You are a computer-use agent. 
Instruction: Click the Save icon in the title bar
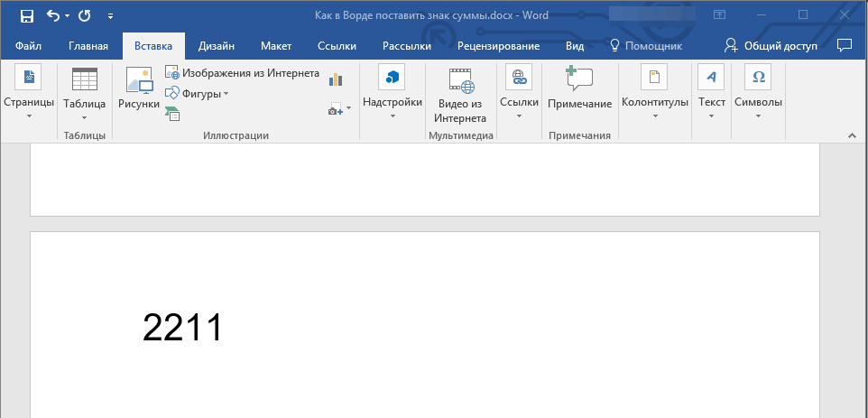(x=26, y=15)
